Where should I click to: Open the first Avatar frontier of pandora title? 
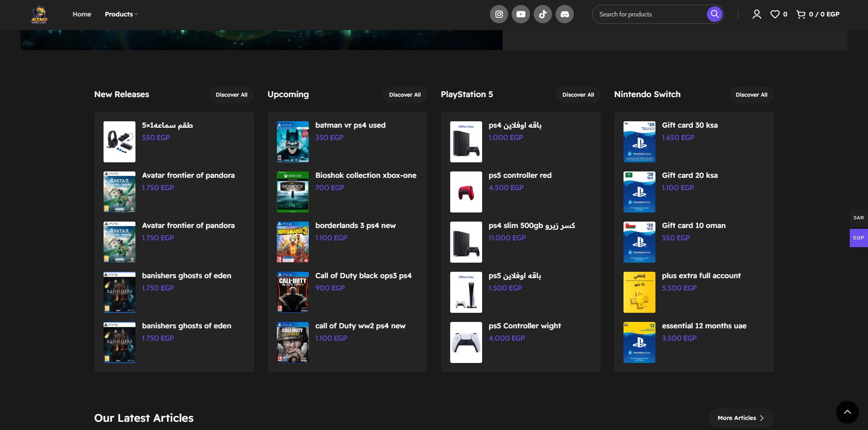[188, 176]
